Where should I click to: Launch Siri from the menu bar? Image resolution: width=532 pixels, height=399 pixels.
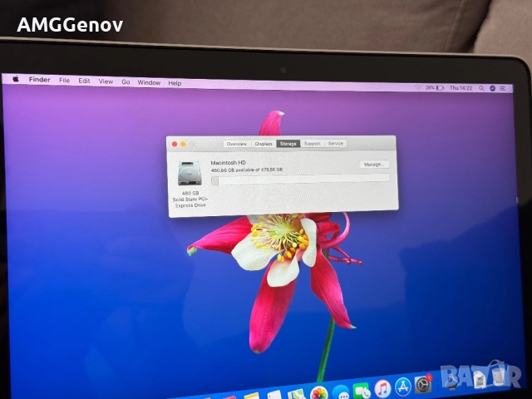[x=492, y=88]
